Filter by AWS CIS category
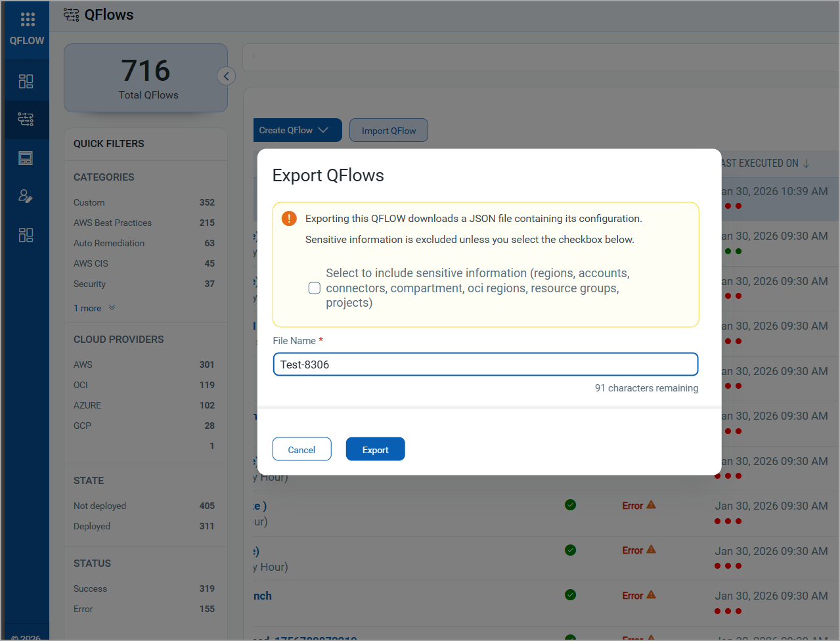840x641 pixels. click(x=91, y=263)
